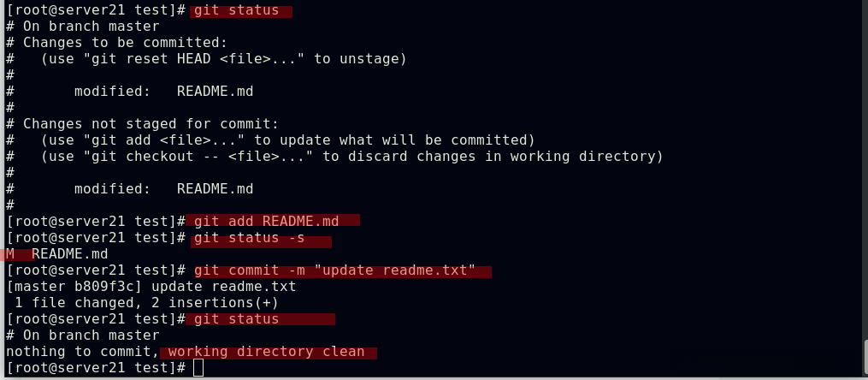
Task: Click the "git add README.md" command
Action: coord(266,221)
